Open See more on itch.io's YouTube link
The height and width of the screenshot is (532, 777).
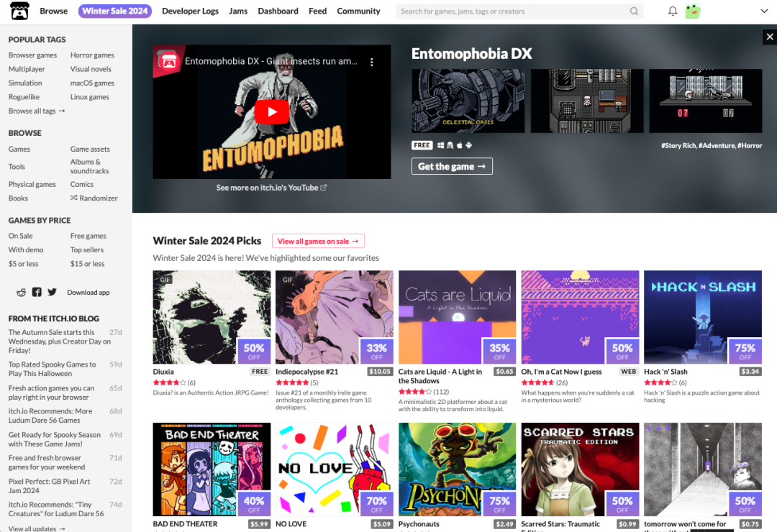pos(271,188)
